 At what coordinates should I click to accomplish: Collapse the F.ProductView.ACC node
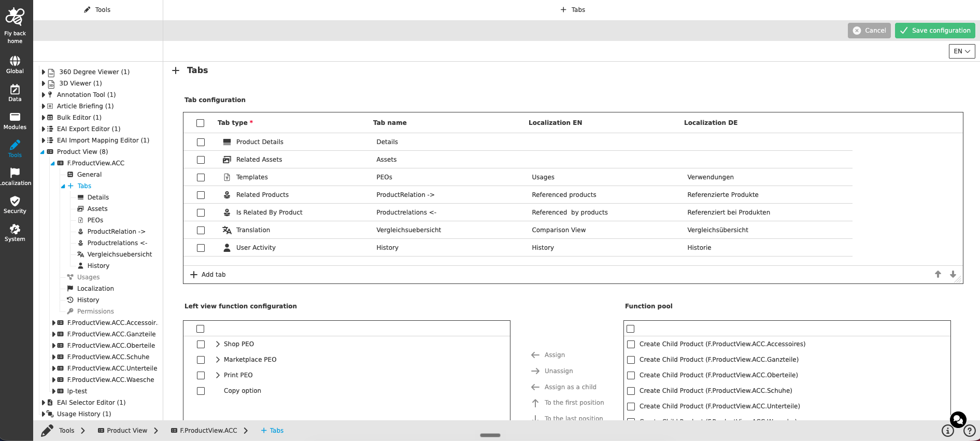(53, 163)
